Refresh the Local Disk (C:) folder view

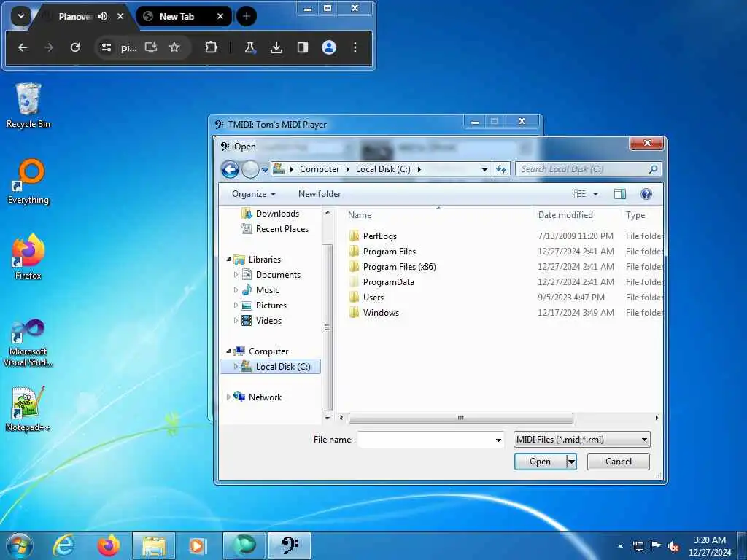pyautogui.click(x=501, y=169)
